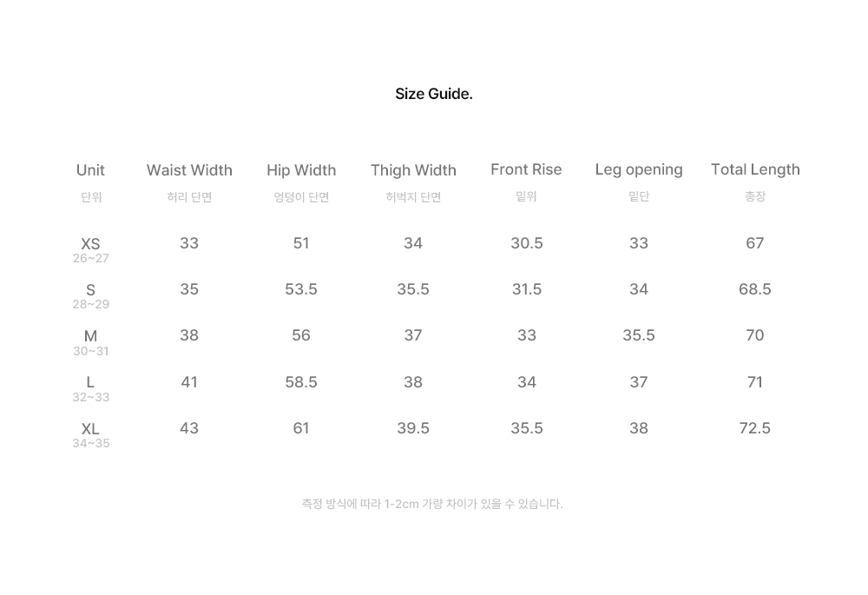Screen dimensions: 868x595
Task: Select the XS size row label
Action: click(91, 244)
